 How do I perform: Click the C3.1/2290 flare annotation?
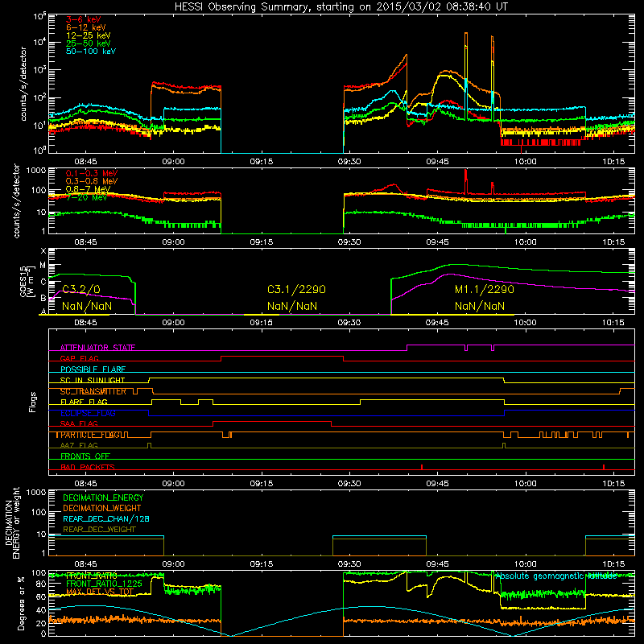[296, 290]
